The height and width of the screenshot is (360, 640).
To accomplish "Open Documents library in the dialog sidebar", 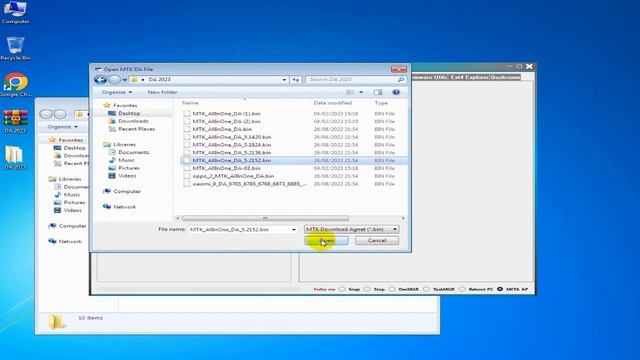I will [x=133, y=152].
